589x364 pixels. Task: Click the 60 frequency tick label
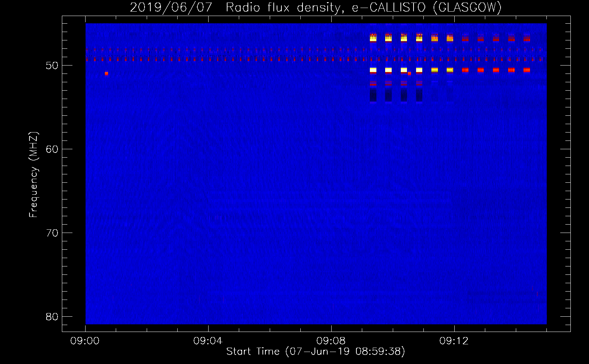pos(52,149)
